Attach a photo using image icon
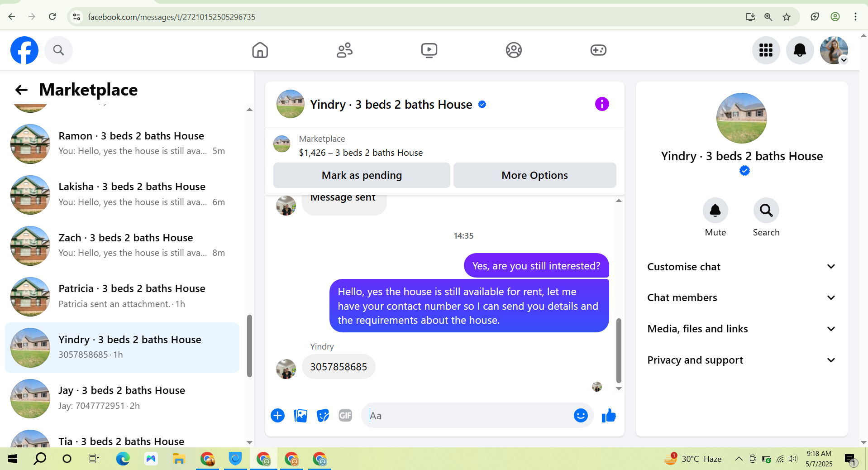 click(x=300, y=415)
